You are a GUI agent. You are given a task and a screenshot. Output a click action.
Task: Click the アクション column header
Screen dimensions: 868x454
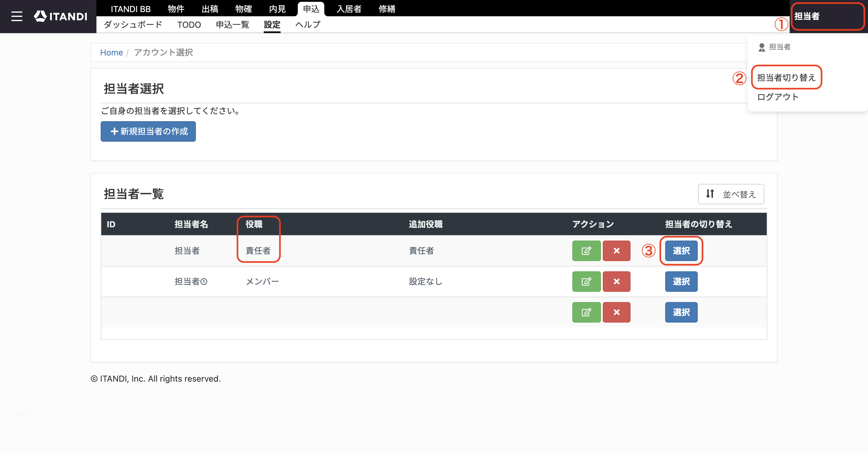pos(593,224)
